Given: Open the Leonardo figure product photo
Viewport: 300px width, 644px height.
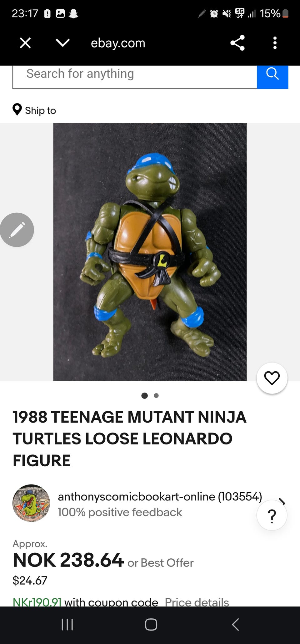Looking at the screenshot, I should pos(150,252).
